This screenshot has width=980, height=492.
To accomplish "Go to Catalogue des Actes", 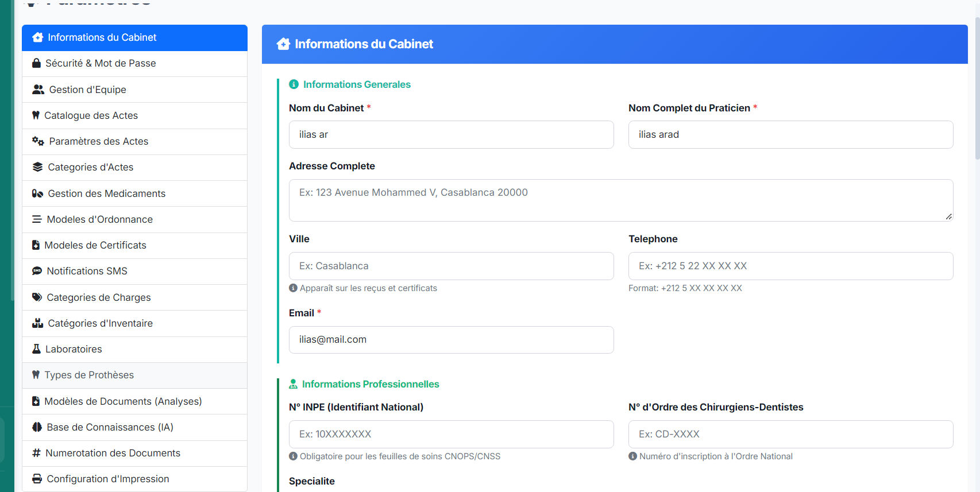I will (134, 115).
